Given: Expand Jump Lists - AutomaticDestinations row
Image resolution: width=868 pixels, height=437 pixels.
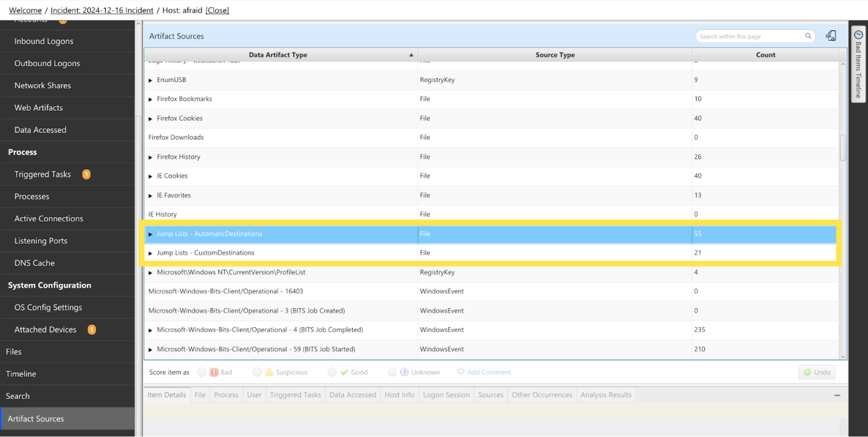Looking at the screenshot, I should coord(150,234).
